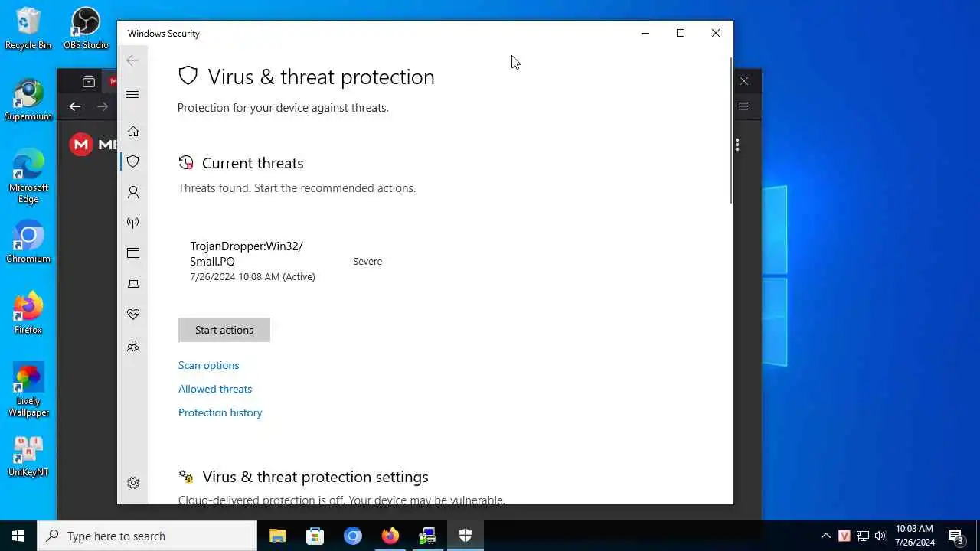Open the Protection history link
Viewport: 980px width, 551px height.
220,412
